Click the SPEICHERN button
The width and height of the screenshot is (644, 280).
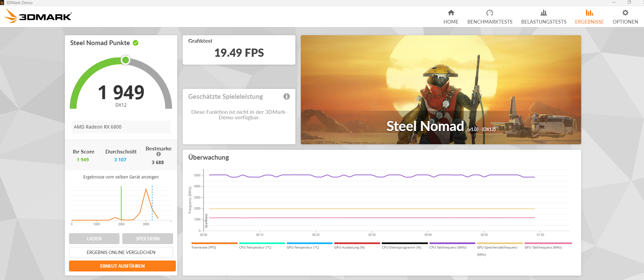[x=148, y=239]
